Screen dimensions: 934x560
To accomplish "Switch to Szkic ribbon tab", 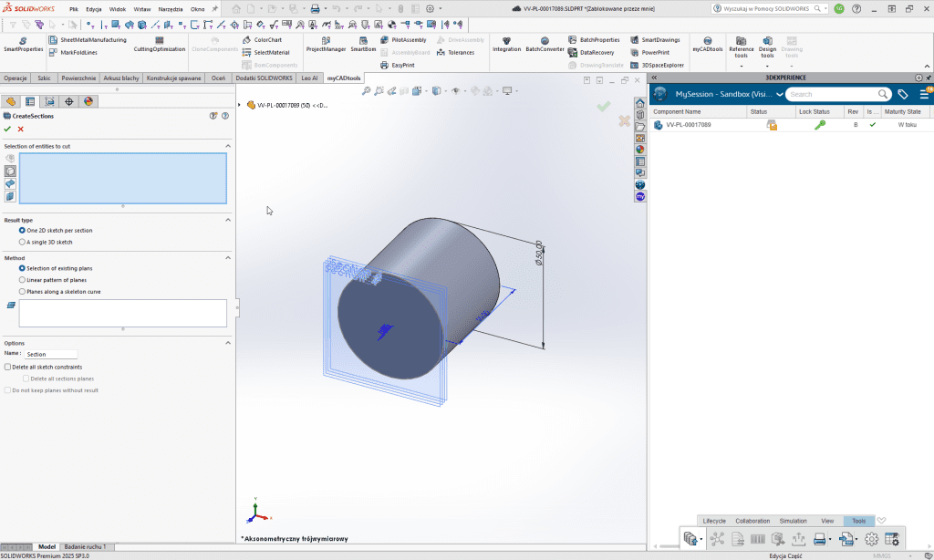I will pos(44,78).
